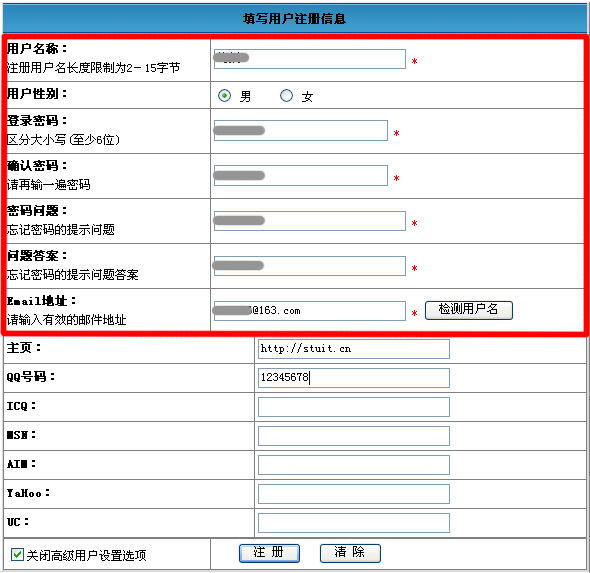The height and width of the screenshot is (573, 590).
Task: Click the 注册 submit button
Action: pyautogui.click(x=269, y=553)
